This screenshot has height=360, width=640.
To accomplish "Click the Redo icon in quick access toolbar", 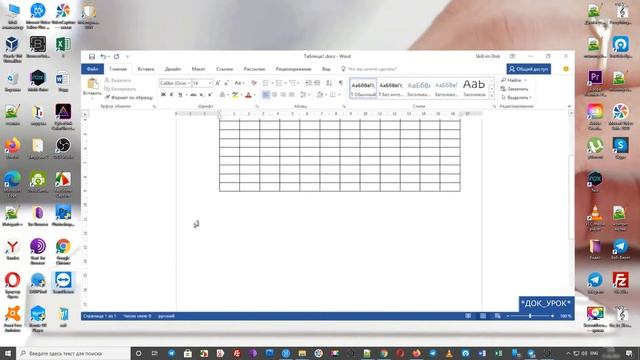I will 117,56.
